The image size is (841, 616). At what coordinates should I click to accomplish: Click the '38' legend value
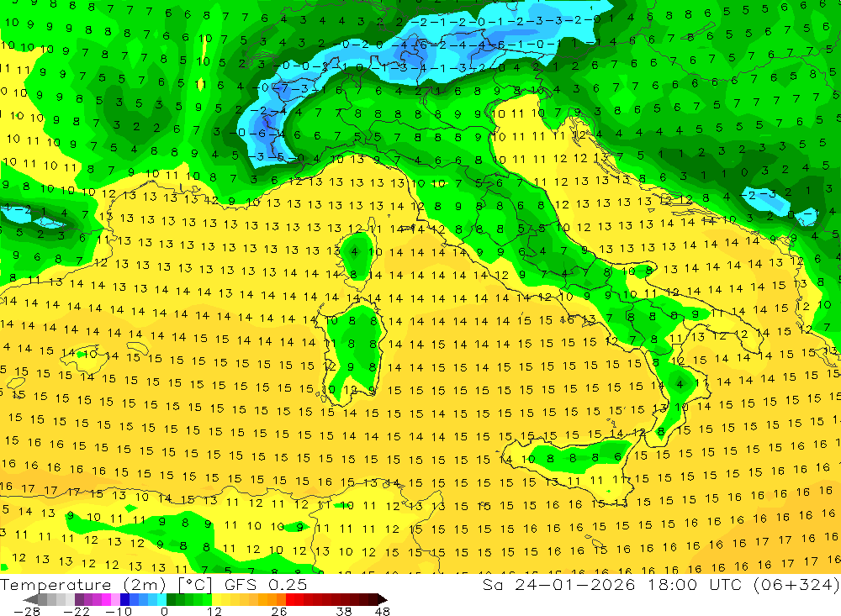click(344, 611)
